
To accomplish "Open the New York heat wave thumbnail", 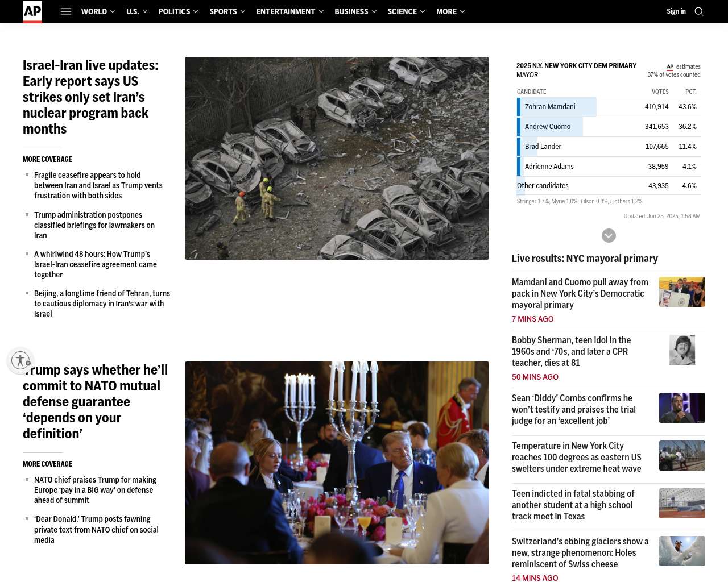I will [682, 455].
